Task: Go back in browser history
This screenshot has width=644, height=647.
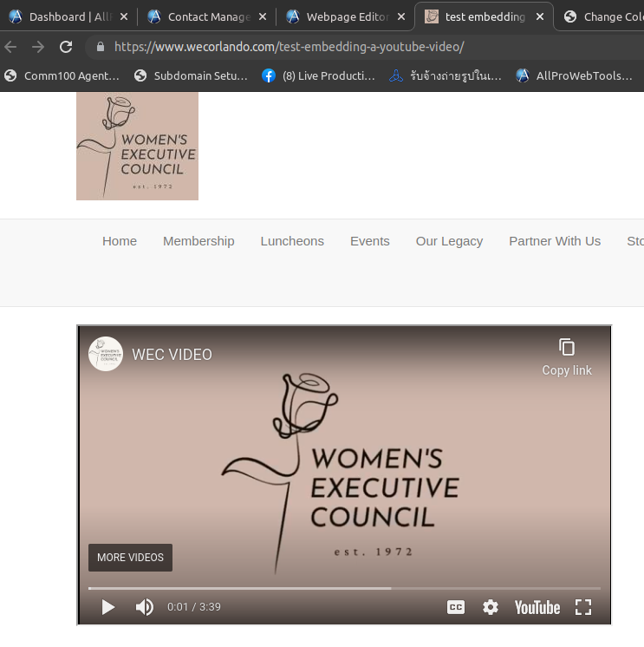Action: click(x=10, y=47)
